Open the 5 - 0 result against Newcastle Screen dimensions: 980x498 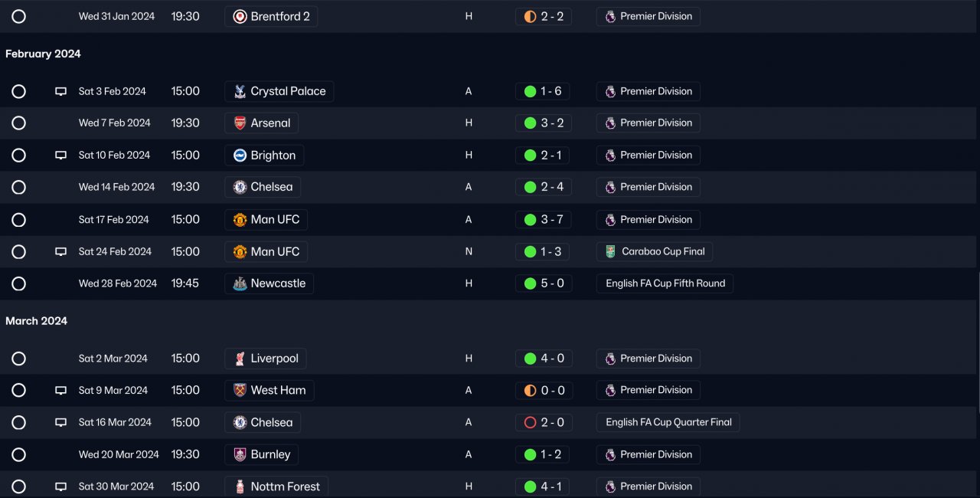544,283
